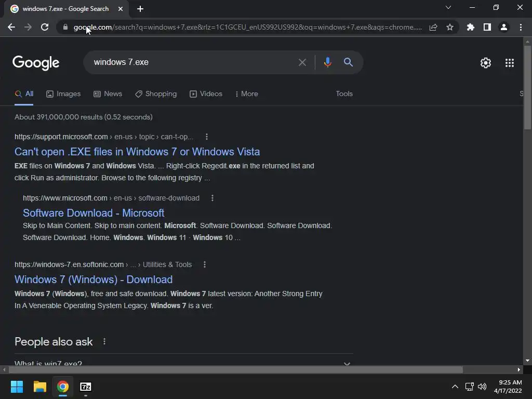
Task: Click the Google logo
Action: pos(36,63)
